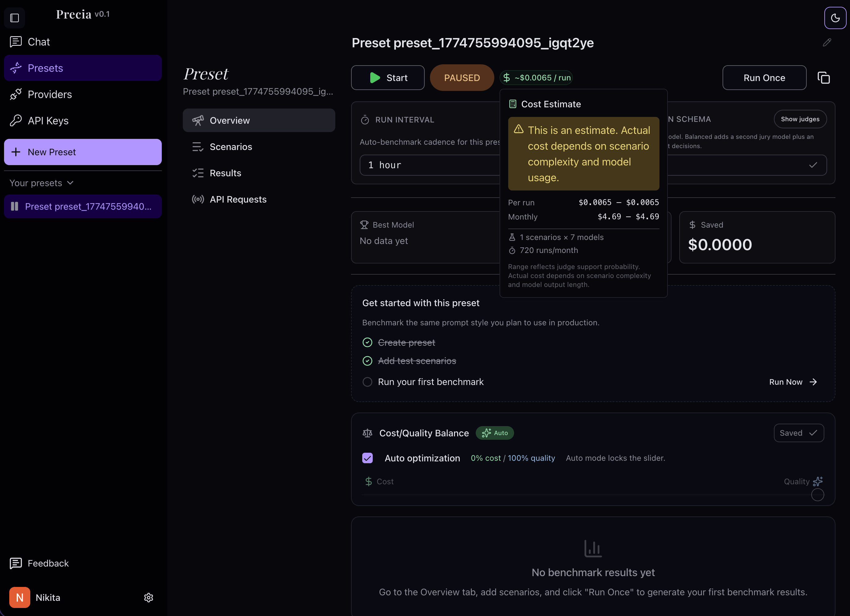Go to the API Requests tab
850x616 pixels.
pos(238,199)
